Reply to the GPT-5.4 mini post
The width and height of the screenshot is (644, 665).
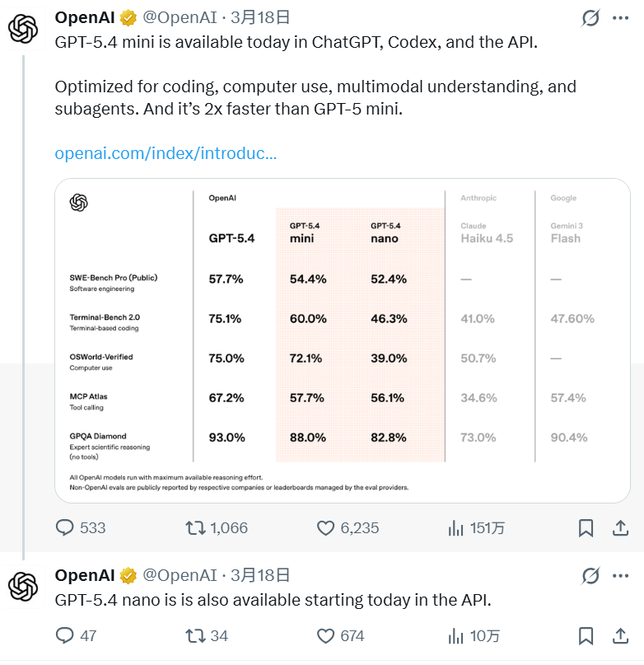click(65, 527)
